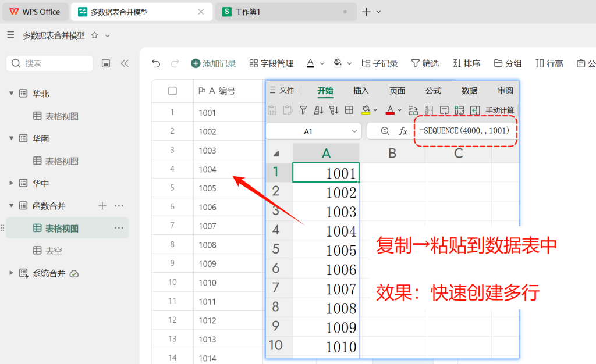Apply red font color in spreadsheet
The width and height of the screenshot is (596, 364).
pyautogui.click(x=390, y=110)
